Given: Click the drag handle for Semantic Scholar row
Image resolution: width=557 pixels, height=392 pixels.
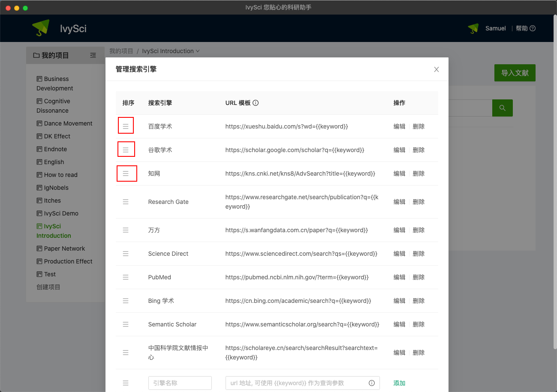Looking at the screenshot, I should pos(126,324).
